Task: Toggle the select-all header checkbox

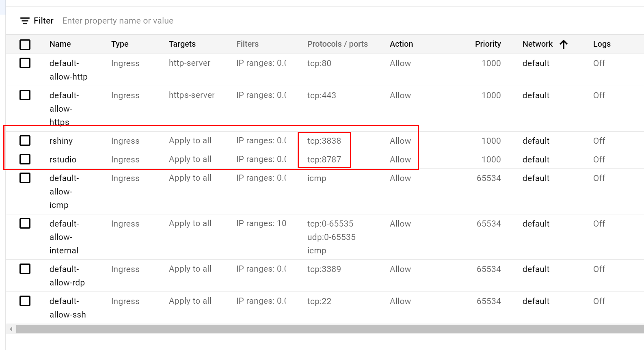Action: click(x=25, y=44)
